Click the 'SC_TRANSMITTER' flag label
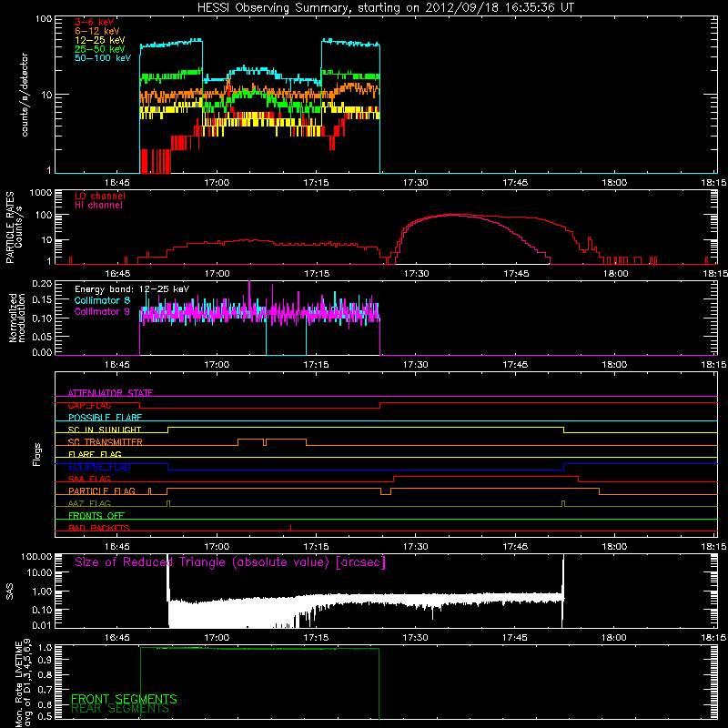This screenshot has height=728, width=728. [105, 442]
